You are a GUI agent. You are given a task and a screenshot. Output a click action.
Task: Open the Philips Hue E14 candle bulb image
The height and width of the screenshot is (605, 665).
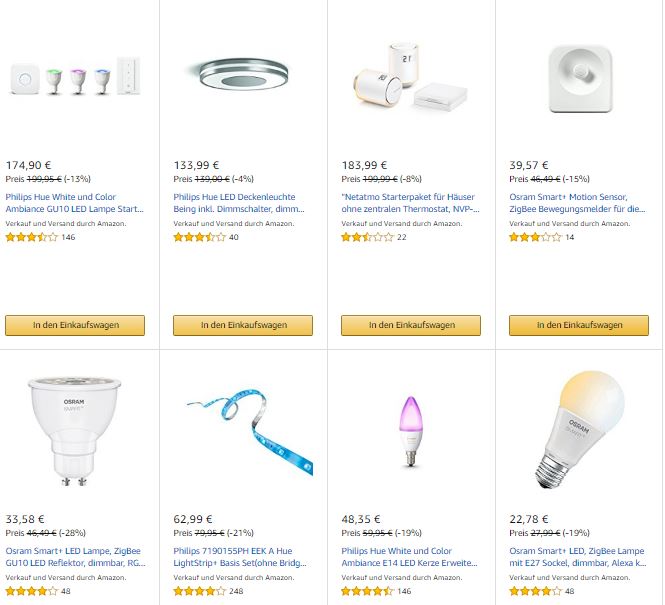[x=411, y=431]
